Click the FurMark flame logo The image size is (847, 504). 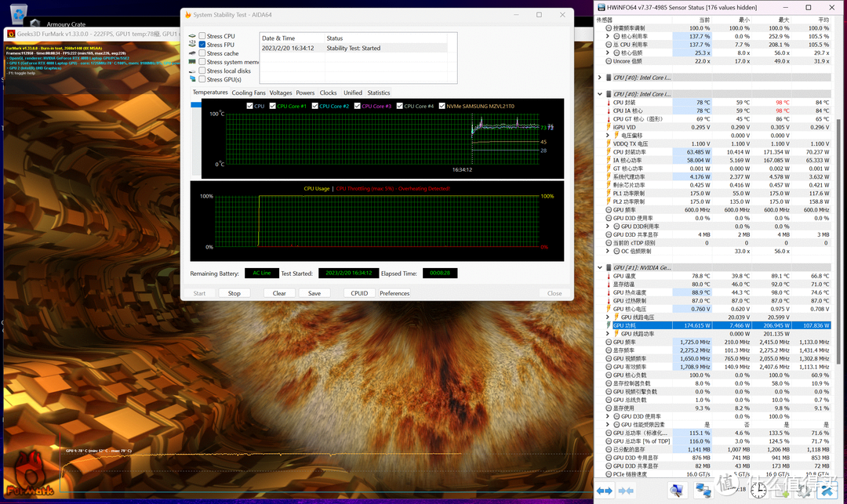click(30, 473)
